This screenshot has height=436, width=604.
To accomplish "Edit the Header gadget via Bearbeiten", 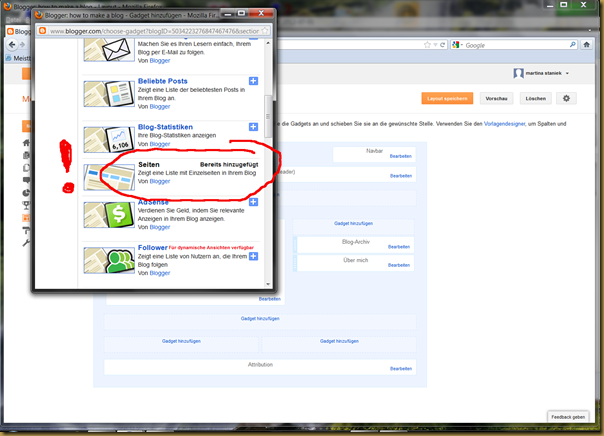I will tap(401, 176).
